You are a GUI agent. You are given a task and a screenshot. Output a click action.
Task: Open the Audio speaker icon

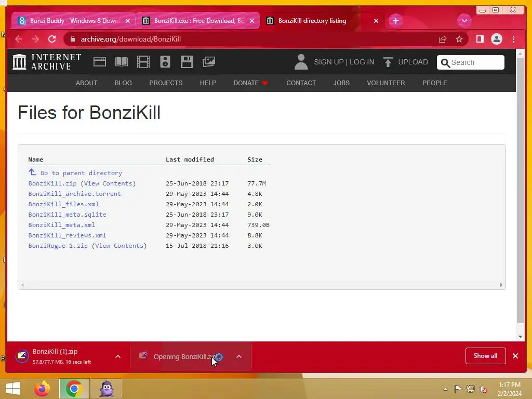165,62
